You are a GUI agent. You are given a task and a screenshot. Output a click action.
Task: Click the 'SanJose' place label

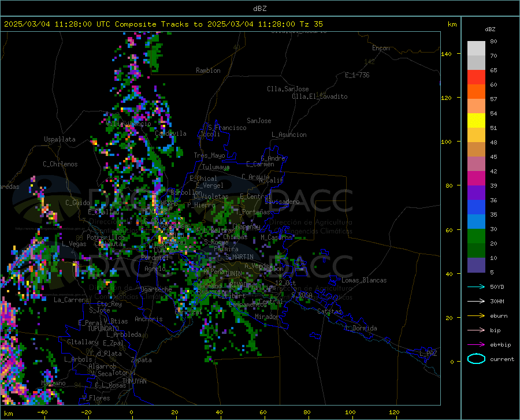coord(259,121)
